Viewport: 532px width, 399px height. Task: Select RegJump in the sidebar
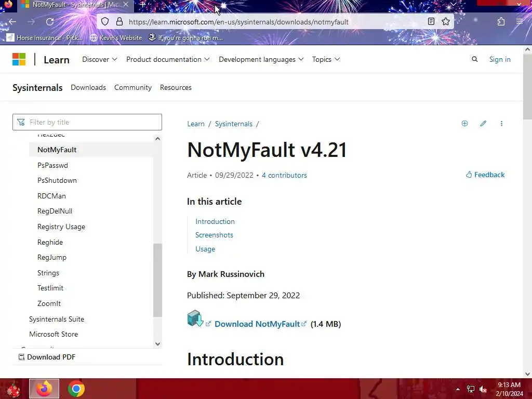[52, 257]
